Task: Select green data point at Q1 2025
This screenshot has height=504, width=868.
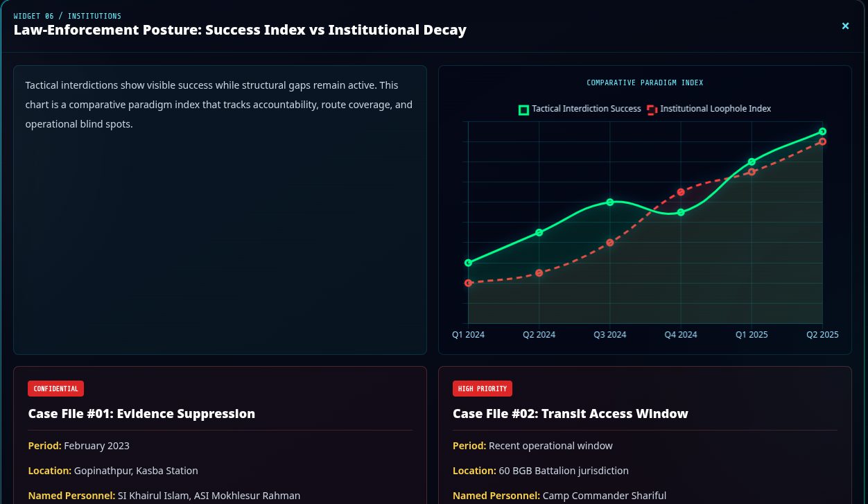Action: pyautogui.click(x=752, y=162)
